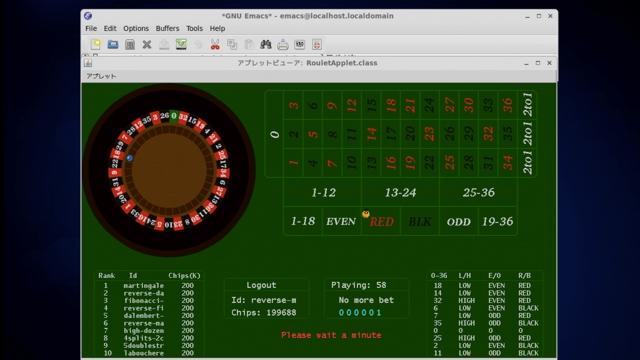Click the Emacs logo icon in title bar
This screenshot has width=640, height=360.
(x=88, y=16)
